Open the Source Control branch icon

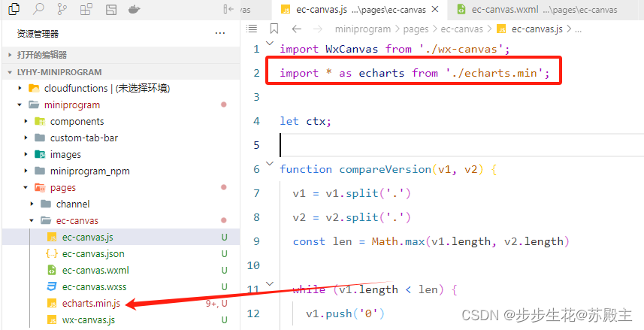tap(62, 9)
